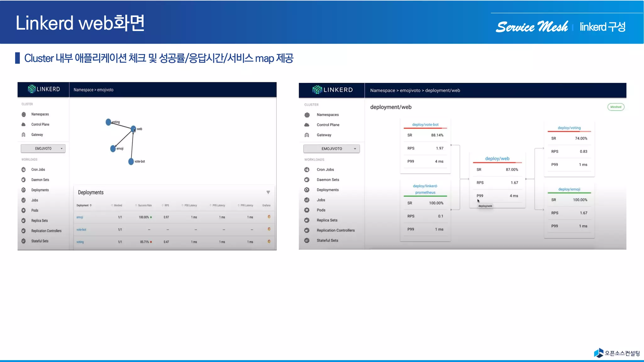This screenshot has height=362, width=644.
Task: Open Control Plane cloud icon in left dashboard
Action: click(x=24, y=124)
